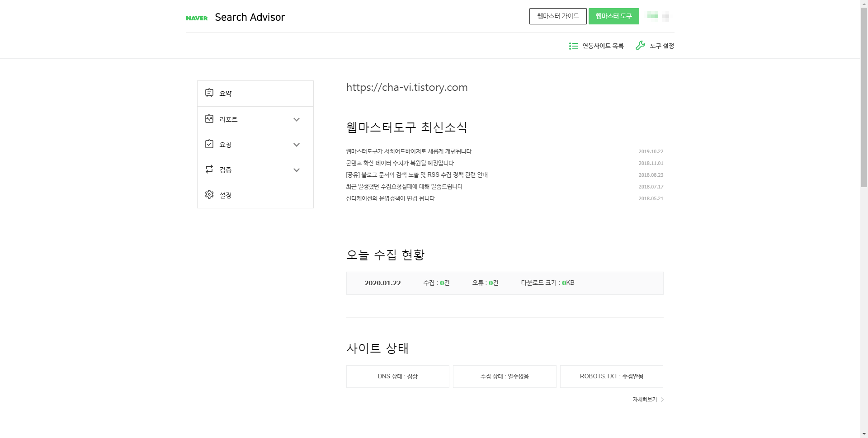The width and height of the screenshot is (868, 438).
Task: Click the https://cha-vi.tistory.com site title
Action: point(407,87)
